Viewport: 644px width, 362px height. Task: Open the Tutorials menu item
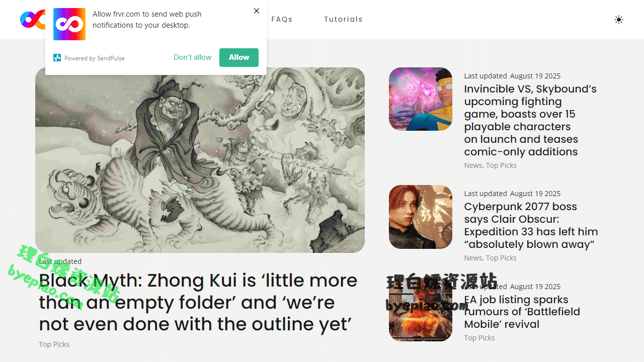click(x=343, y=19)
